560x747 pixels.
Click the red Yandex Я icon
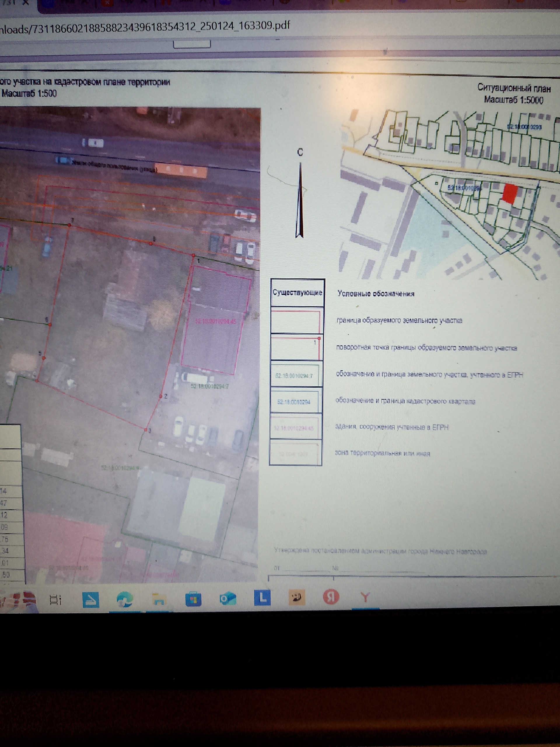(331, 597)
